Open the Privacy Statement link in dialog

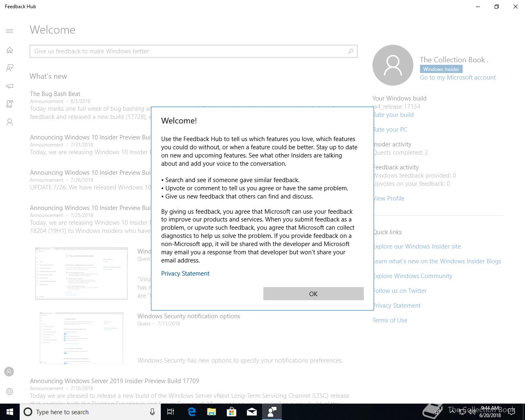[x=185, y=274]
